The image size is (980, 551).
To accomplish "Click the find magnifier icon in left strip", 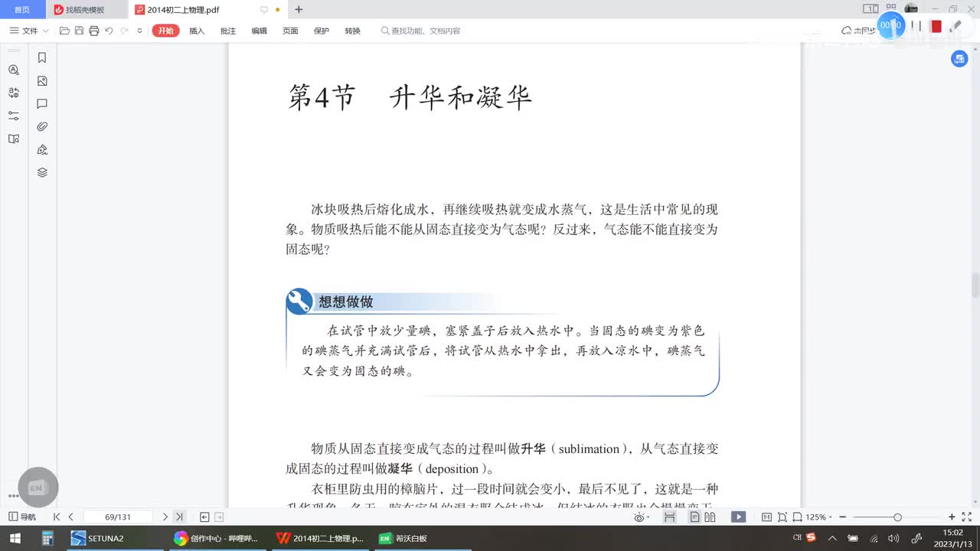I will [x=13, y=70].
